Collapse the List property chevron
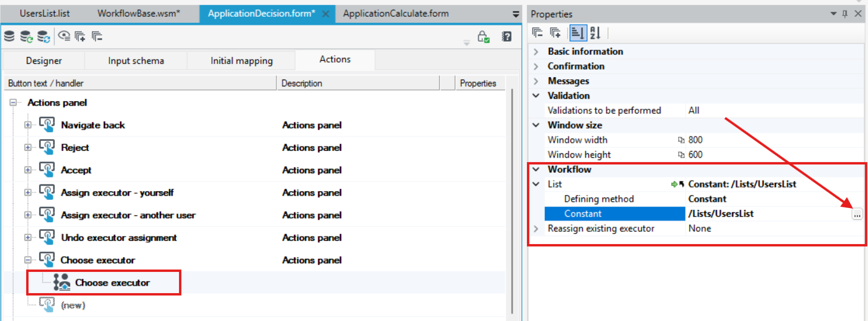Screen dimensions: 868x321 (x=536, y=184)
